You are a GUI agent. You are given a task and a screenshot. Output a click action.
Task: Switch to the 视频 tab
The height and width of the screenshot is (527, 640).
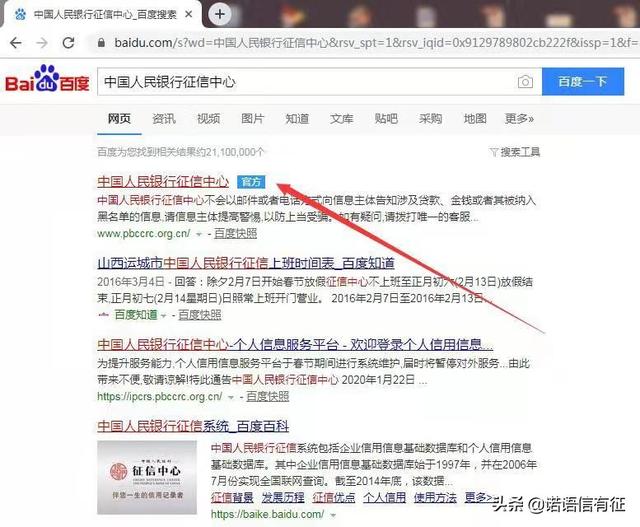[x=208, y=119]
